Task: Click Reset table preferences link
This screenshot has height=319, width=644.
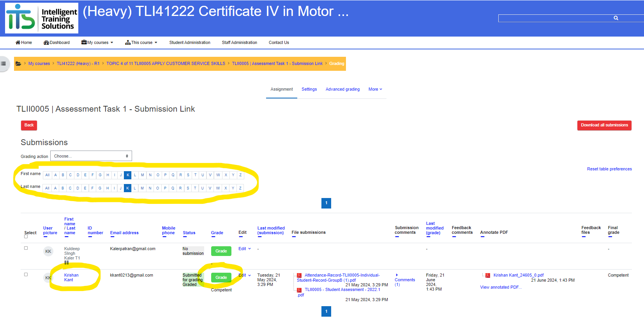Action: [x=609, y=169]
